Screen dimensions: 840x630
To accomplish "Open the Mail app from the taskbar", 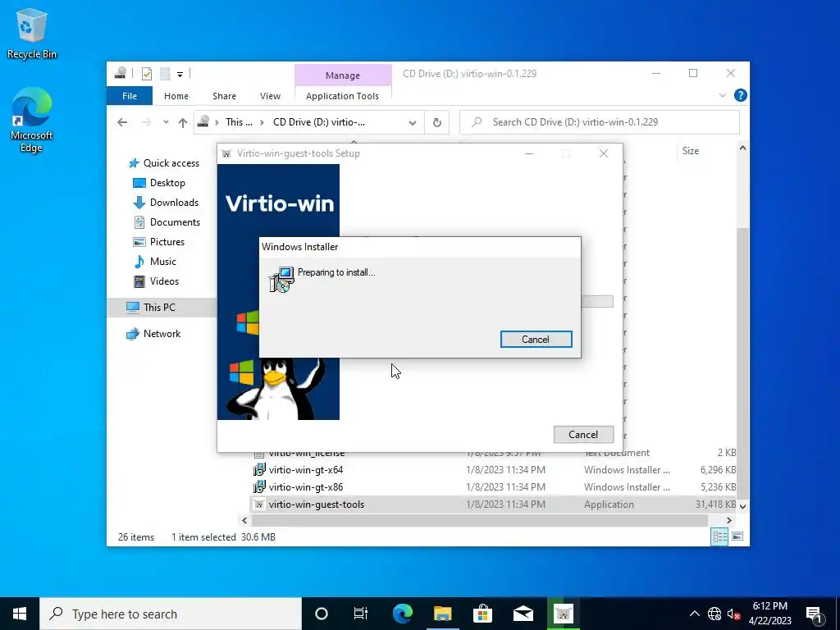I will pyautogui.click(x=523, y=614).
